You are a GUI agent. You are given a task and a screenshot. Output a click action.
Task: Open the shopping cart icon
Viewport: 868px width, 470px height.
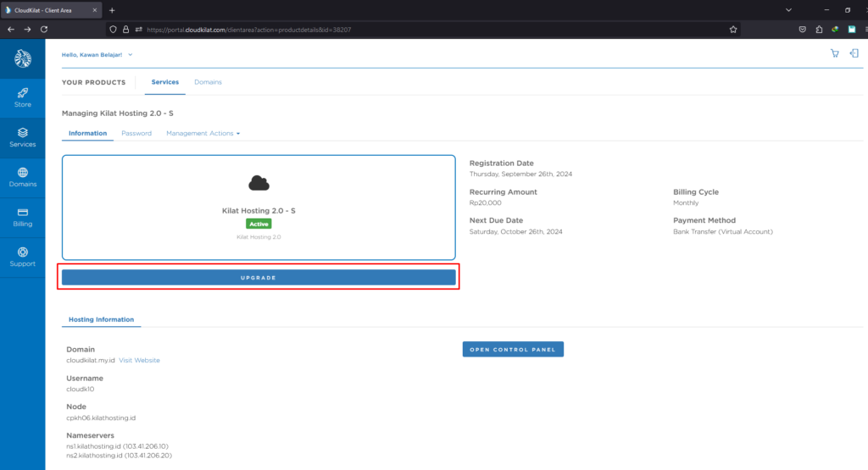[834, 53]
